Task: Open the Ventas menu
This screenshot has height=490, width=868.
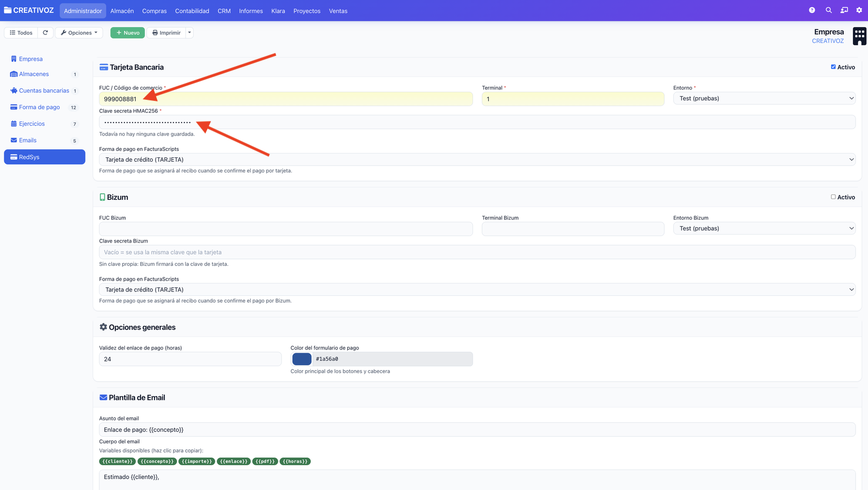Action: 338,11
